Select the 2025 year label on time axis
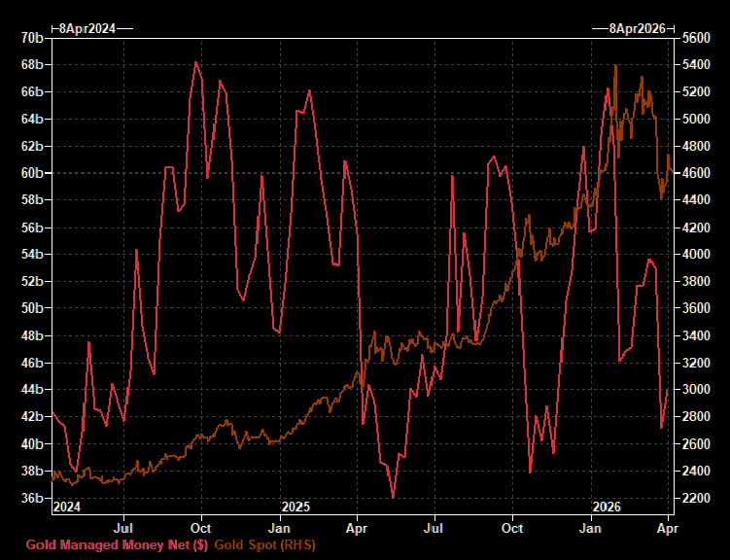 click(x=295, y=507)
